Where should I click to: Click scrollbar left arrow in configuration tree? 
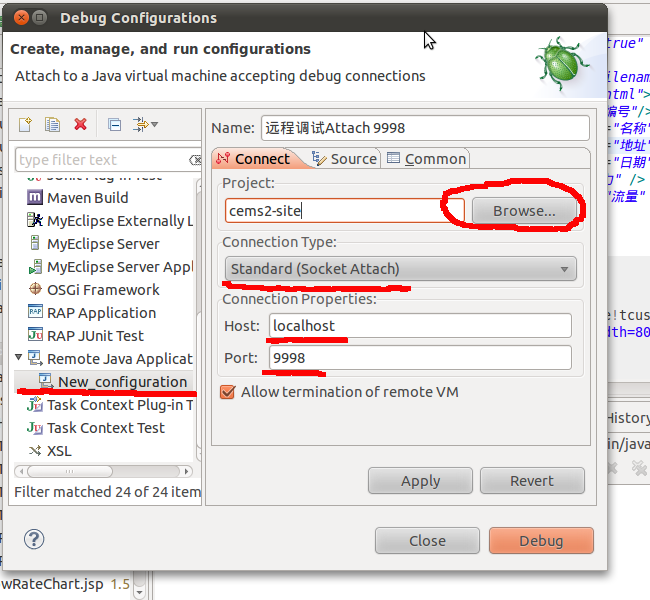pos(21,471)
